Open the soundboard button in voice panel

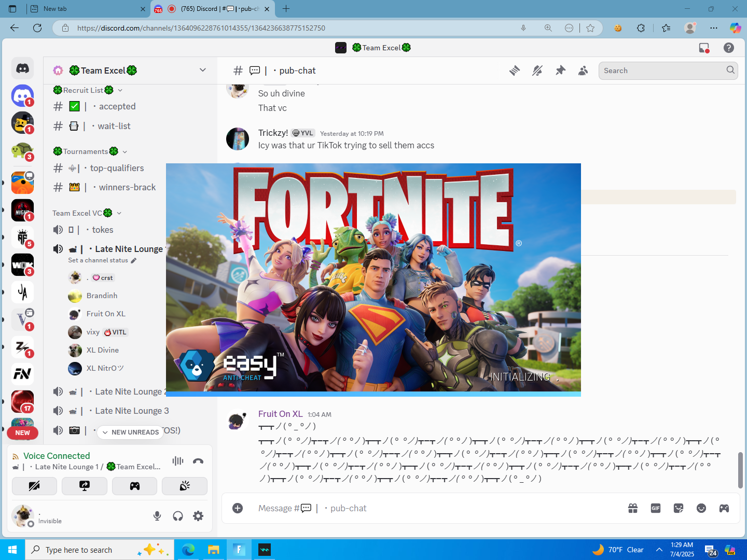pos(185,486)
